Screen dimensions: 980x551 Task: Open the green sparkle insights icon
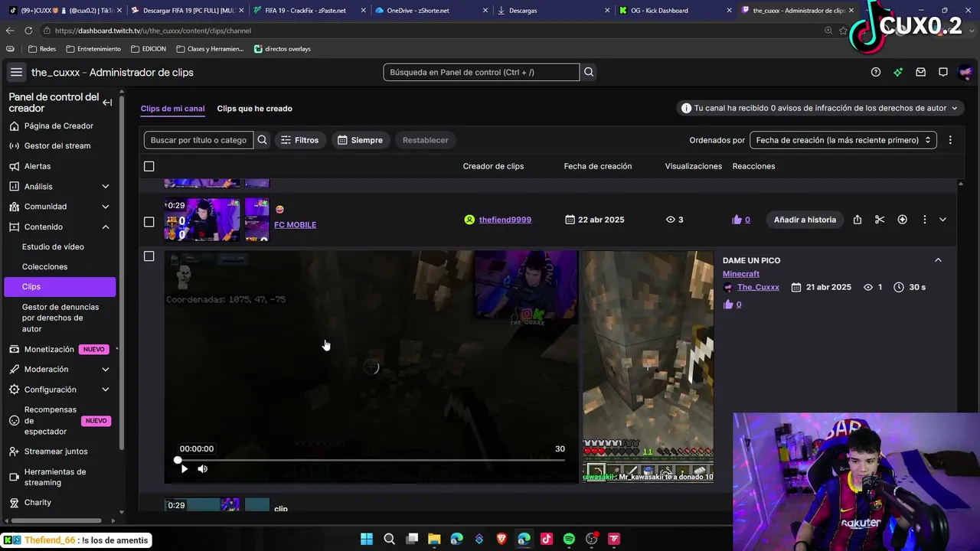click(898, 72)
